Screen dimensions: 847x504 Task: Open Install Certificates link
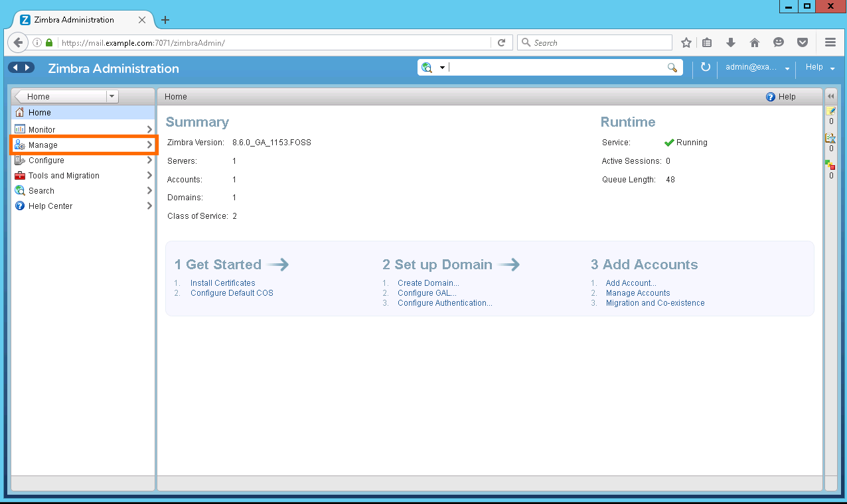pos(222,283)
